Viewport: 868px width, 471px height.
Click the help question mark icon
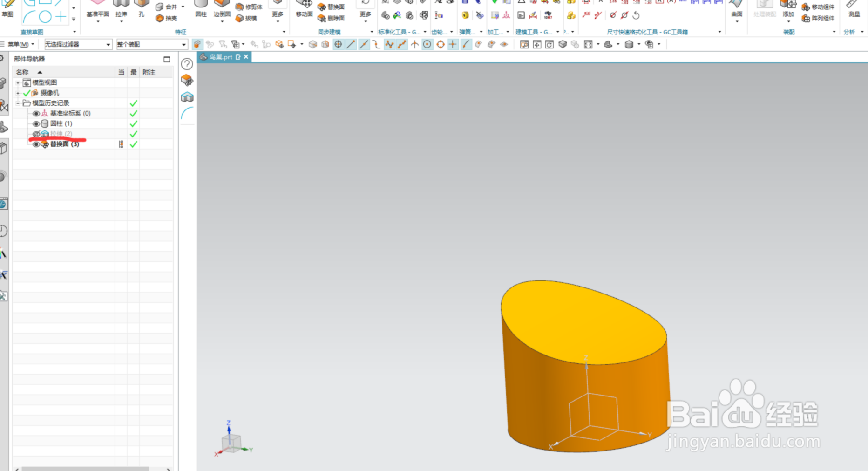coord(187,64)
